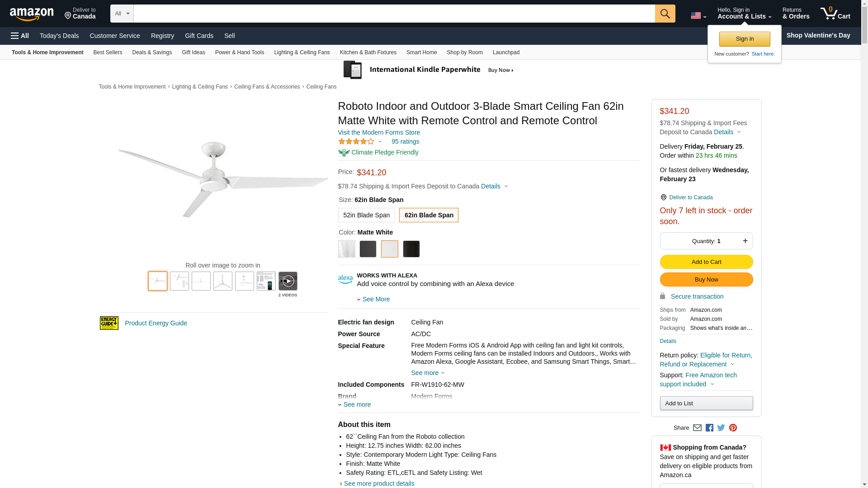
Task: Click the Amazon logo
Action: pyautogui.click(x=32, y=14)
